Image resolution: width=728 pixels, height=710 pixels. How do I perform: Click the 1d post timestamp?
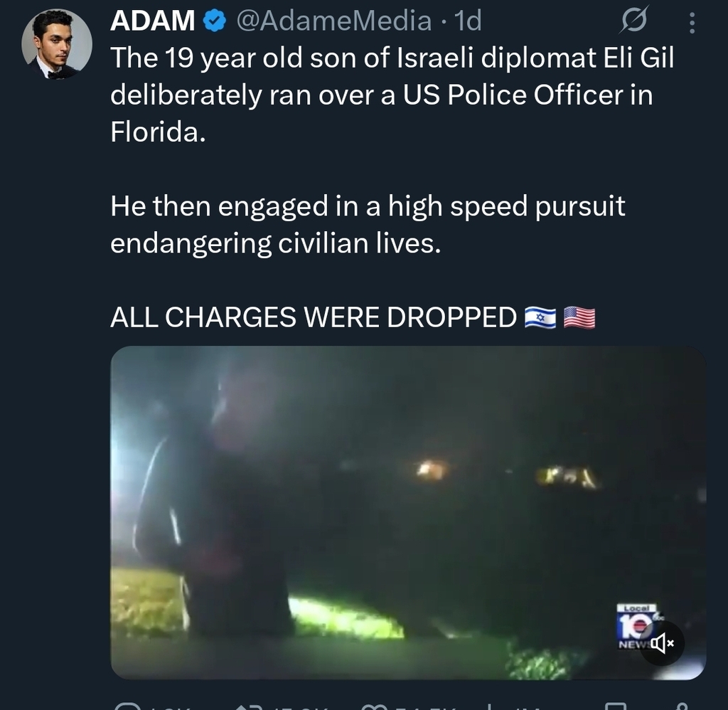(x=468, y=22)
